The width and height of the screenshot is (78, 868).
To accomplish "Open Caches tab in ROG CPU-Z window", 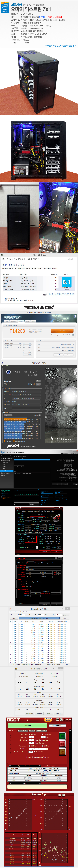I will pos(24,511).
